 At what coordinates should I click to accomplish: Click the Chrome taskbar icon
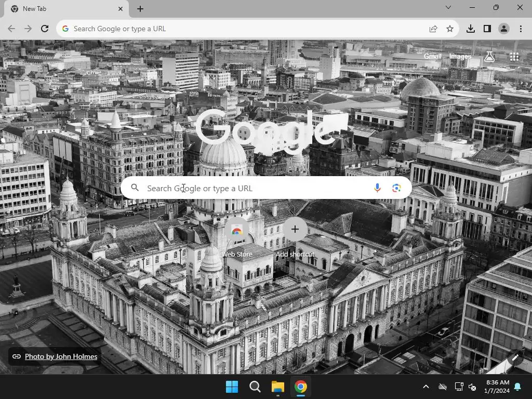click(x=301, y=387)
